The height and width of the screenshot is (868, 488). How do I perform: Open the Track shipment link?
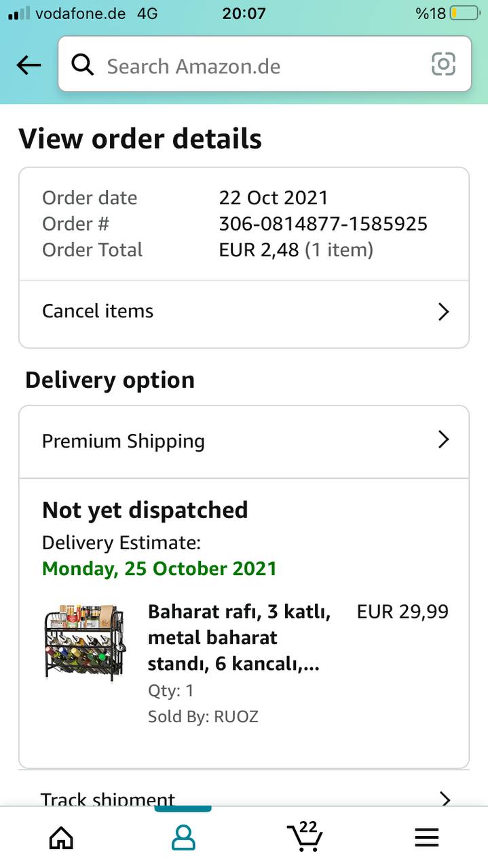(x=109, y=799)
